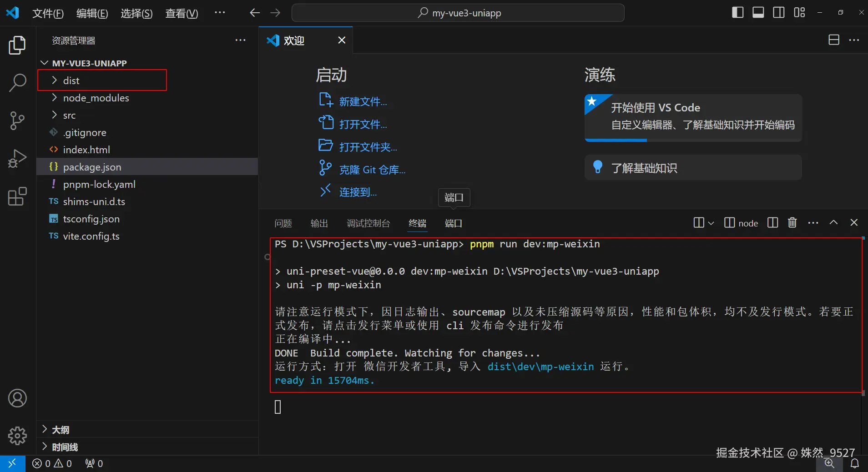Show hidden menus via title bar ellipsis
Viewport: 868px width, 472px height.
click(220, 13)
